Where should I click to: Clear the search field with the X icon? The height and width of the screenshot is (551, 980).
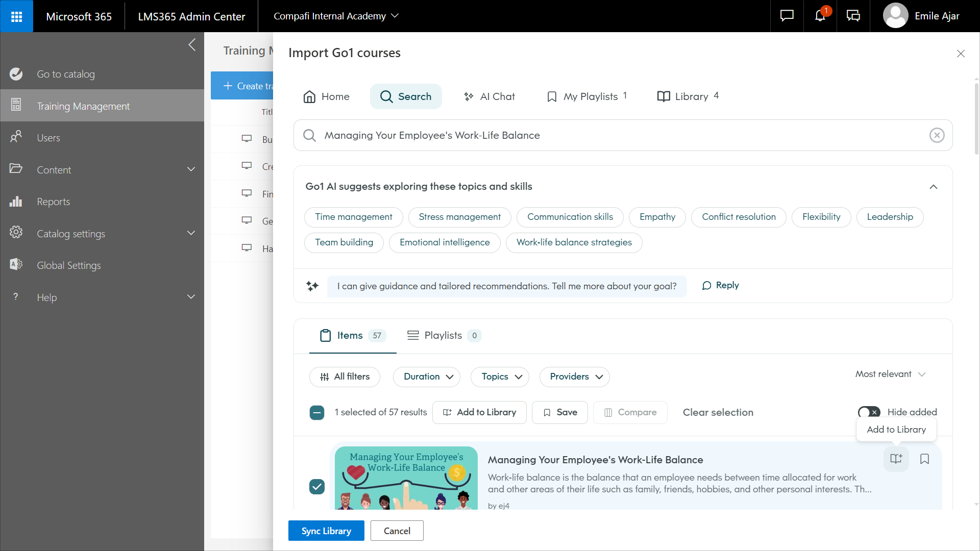(937, 135)
